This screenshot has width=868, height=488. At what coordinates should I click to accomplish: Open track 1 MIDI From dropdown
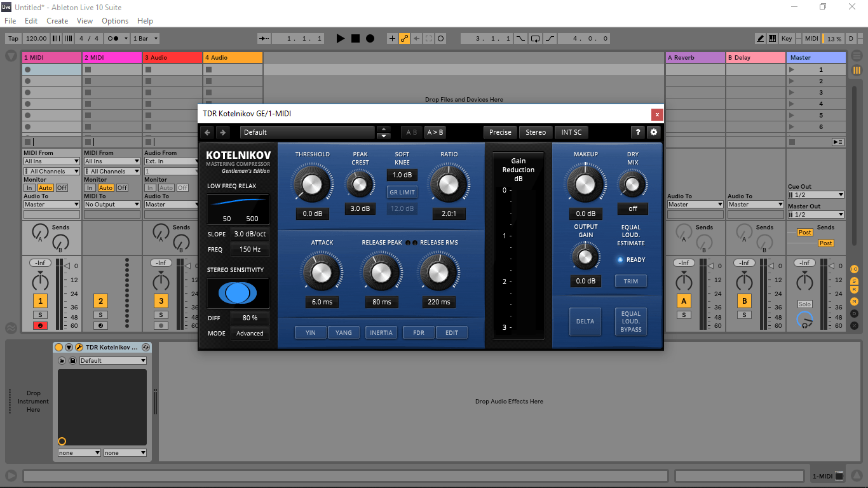[52, 161]
